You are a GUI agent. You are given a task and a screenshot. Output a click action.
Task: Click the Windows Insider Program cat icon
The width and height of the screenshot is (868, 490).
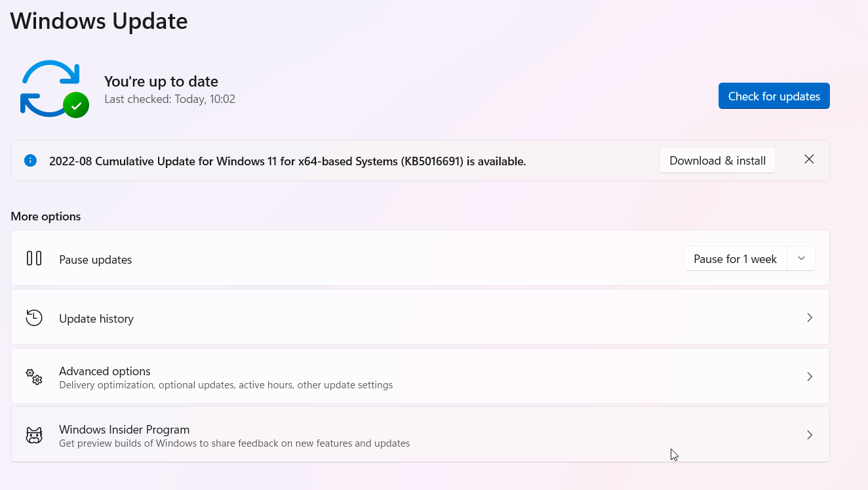(x=34, y=435)
